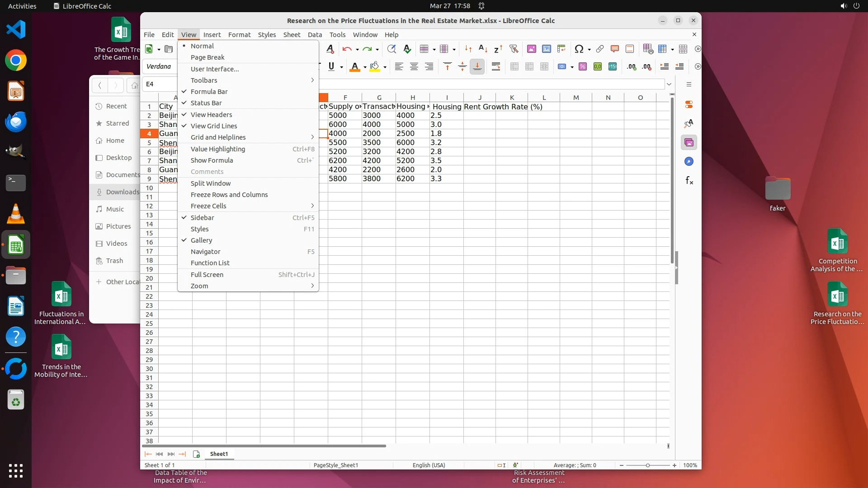Screen dimensions: 868x488
Task: Click the AutoFilter toolbar icon
Action: click(x=514, y=49)
